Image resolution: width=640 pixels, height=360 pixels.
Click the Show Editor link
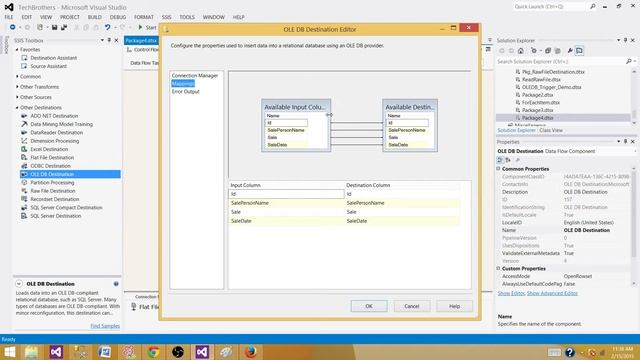click(511, 293)
